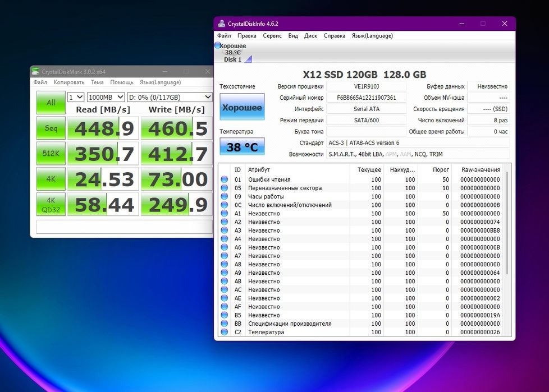Open the test count dropdown showing 1
This screenshot has width=549, height=392.
point(76,97)
